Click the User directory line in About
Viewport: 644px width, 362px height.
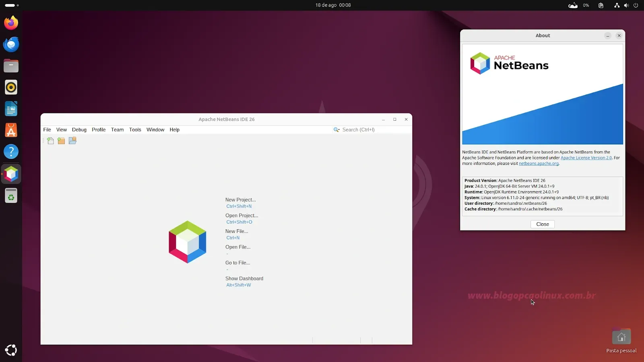[506, 203]
